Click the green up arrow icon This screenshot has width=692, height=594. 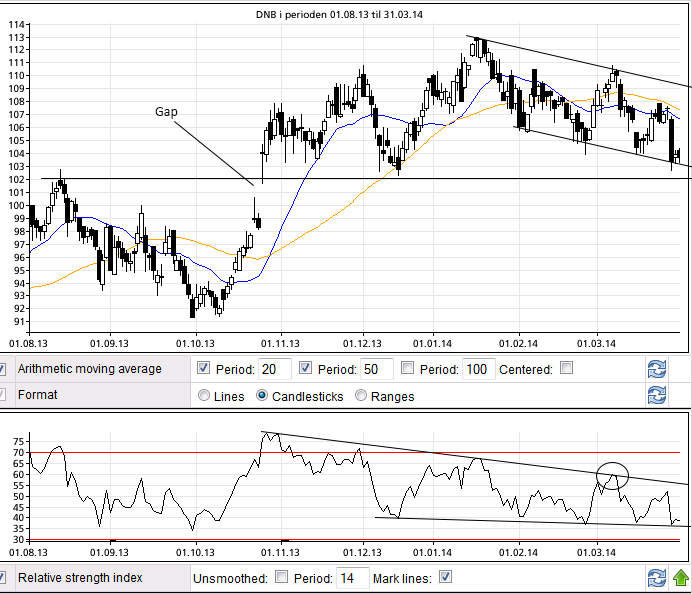[x=681, y=578]
